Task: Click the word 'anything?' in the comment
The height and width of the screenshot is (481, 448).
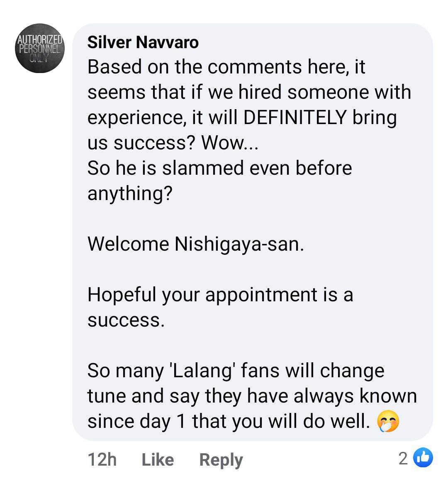Action: (x=130, y=194)
